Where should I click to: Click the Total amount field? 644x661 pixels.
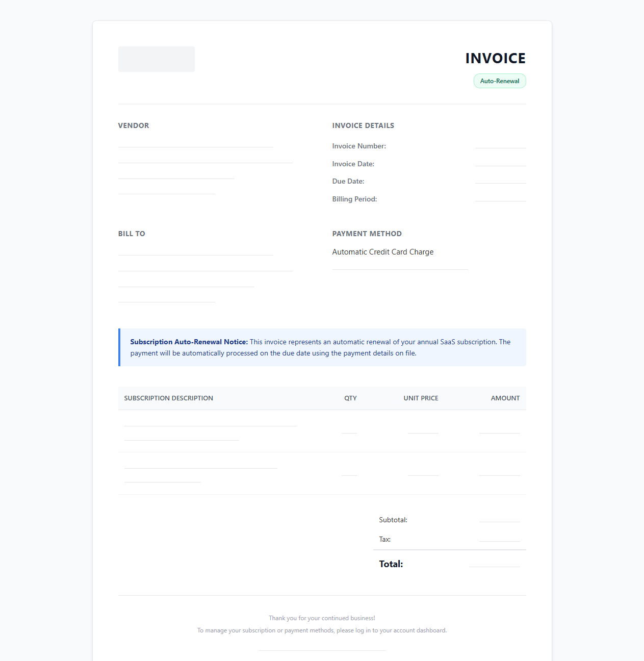tap(495, 562)
